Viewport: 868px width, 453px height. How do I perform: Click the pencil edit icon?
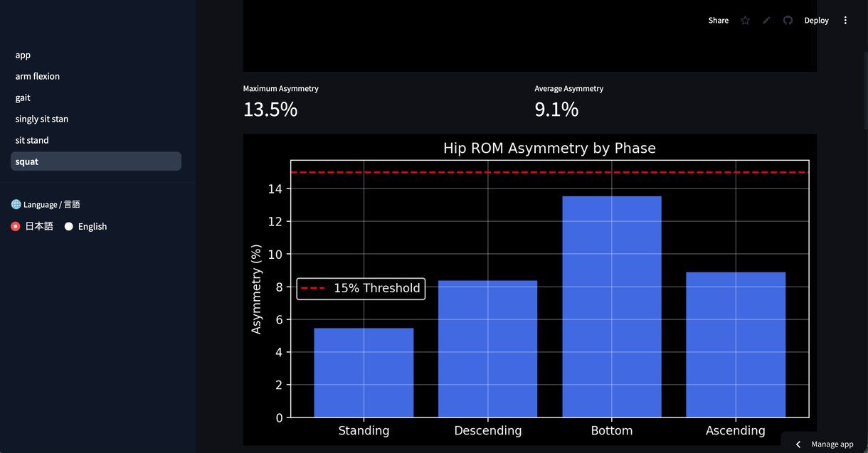pyautogui.click(x=766, y=21)
